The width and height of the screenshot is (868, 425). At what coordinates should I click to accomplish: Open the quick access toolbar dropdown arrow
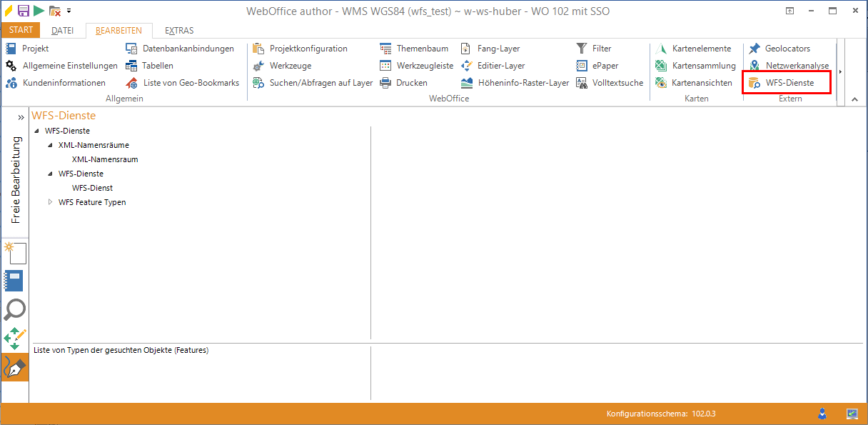(67, 10)
